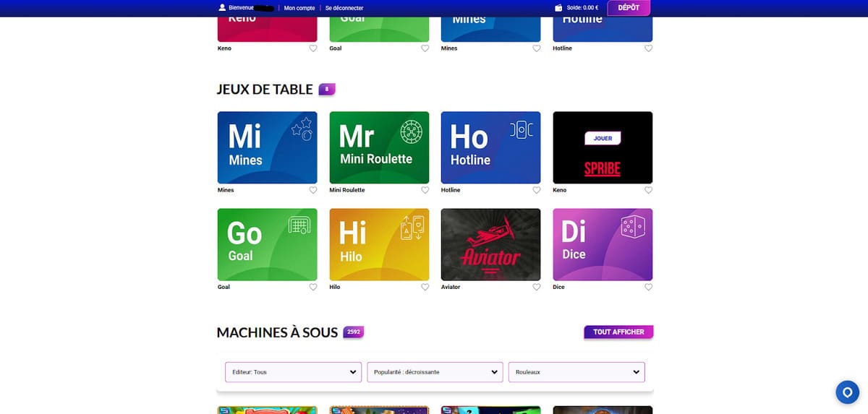This screenshot has width=868, height=414.
Task: Click the field icon on Hotline tile
Action: 522,129
